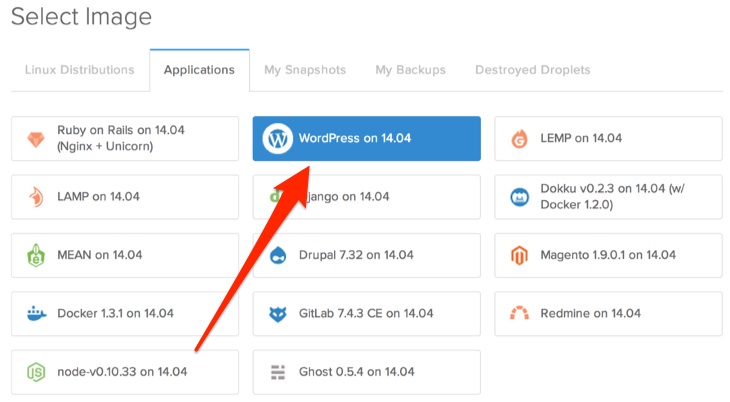Pick GitLab 7.4.3 CE on 14.04 image
The height and width of the screenshot is (402, 730).
point(367,313)
